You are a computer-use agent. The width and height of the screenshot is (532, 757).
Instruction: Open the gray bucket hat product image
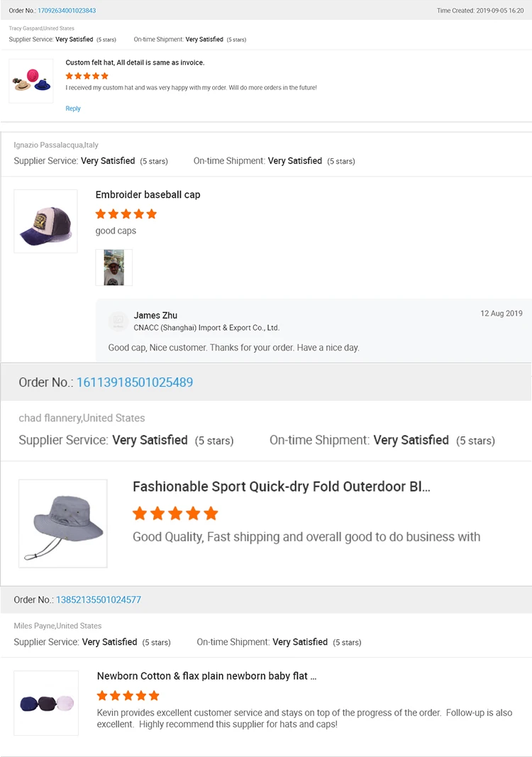63,524
